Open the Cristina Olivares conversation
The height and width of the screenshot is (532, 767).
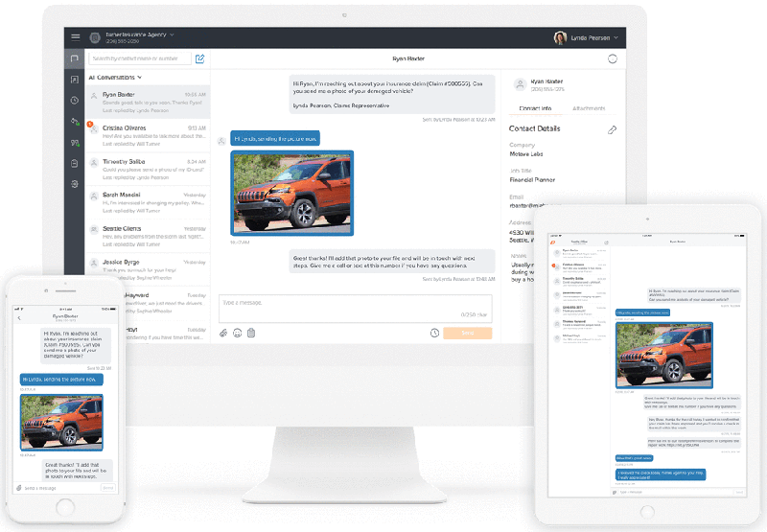148,135
